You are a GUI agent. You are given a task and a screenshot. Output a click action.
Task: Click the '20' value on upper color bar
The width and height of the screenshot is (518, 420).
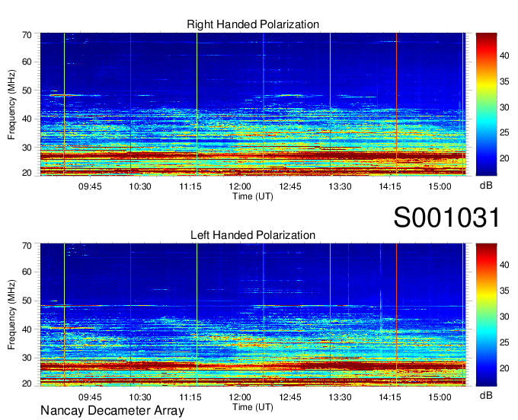tap(504, 158)
